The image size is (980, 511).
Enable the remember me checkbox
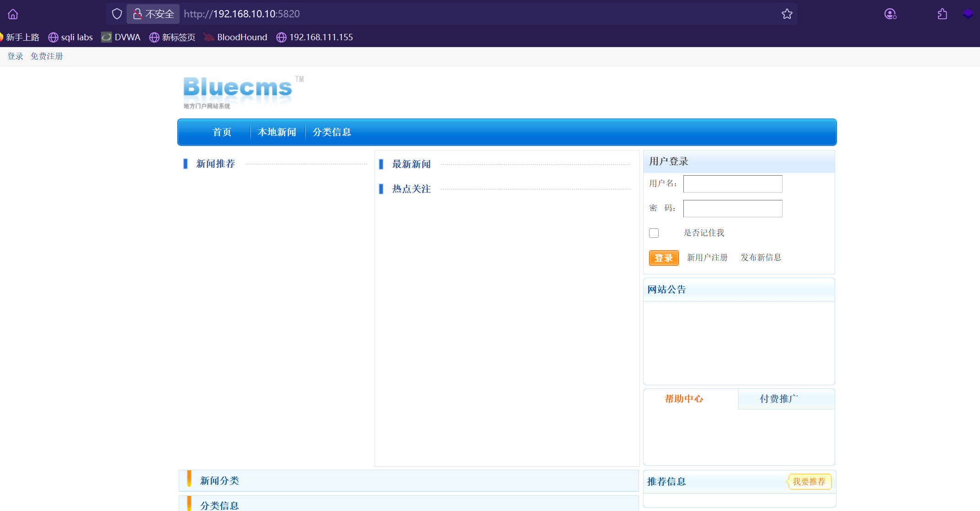click(x=654, y=233)
